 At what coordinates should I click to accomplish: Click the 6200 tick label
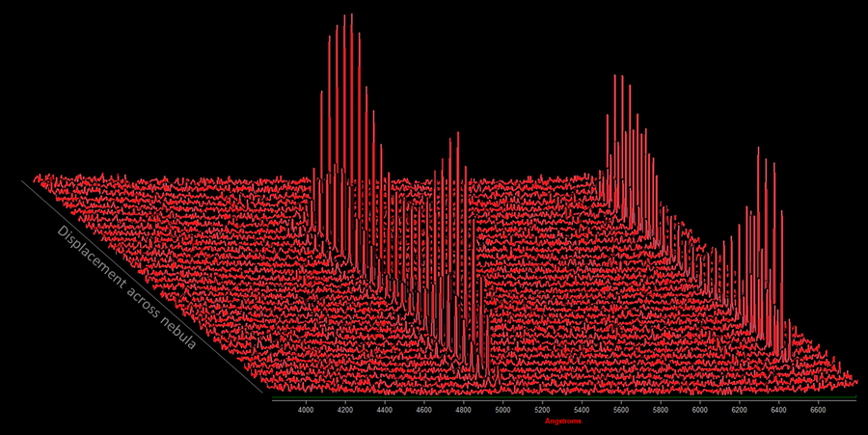point(740,410)
